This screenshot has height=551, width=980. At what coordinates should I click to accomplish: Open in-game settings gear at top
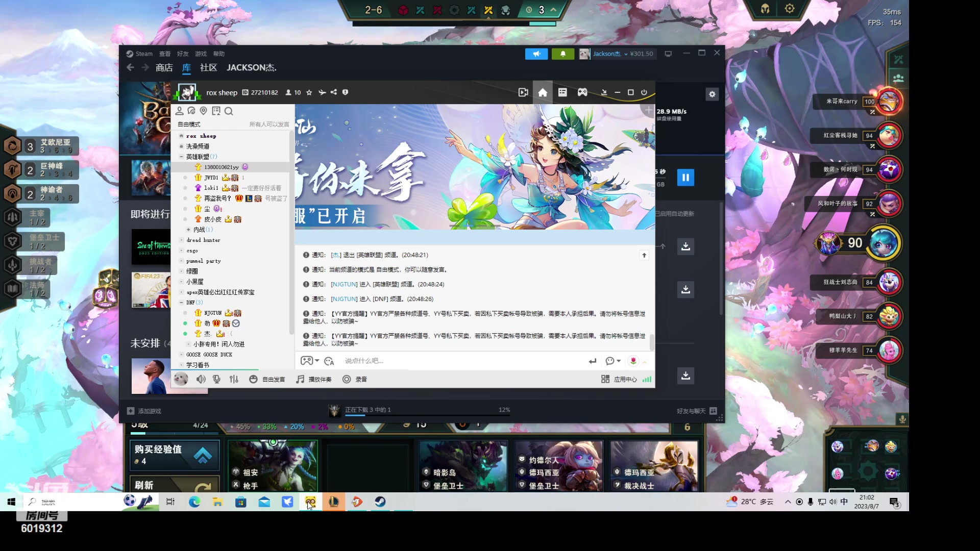pos(790,9)
